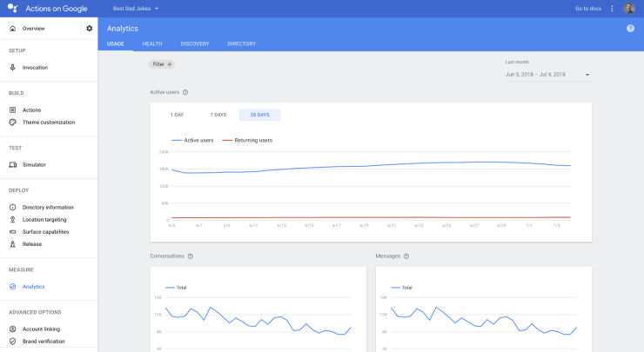Add a filter with the Filter chip

[163, 64]
